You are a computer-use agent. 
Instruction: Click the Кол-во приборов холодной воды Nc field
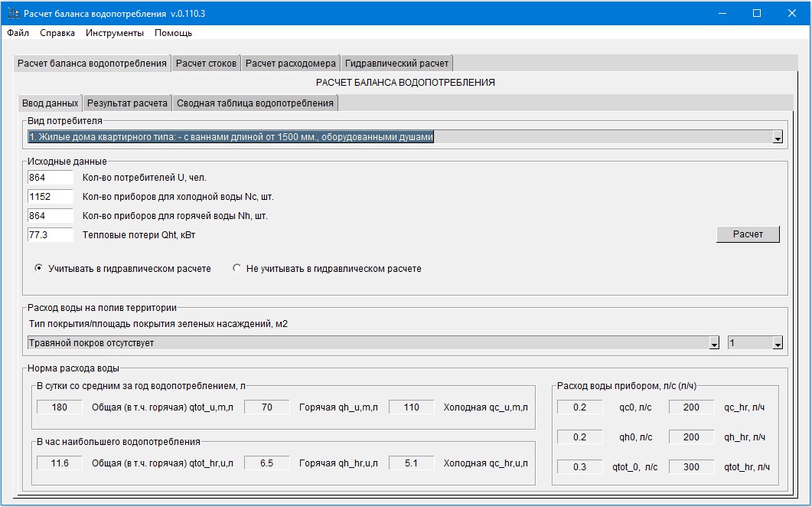click(51, 197)
